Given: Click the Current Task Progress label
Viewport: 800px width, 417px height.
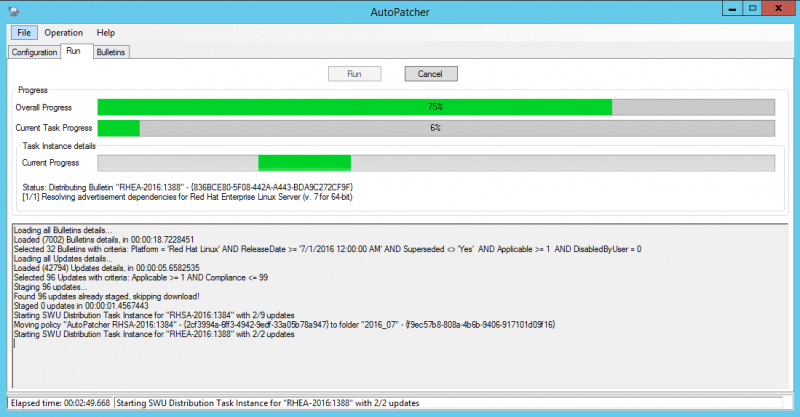Looking at the screenshot, I should (x=54, y=128).
